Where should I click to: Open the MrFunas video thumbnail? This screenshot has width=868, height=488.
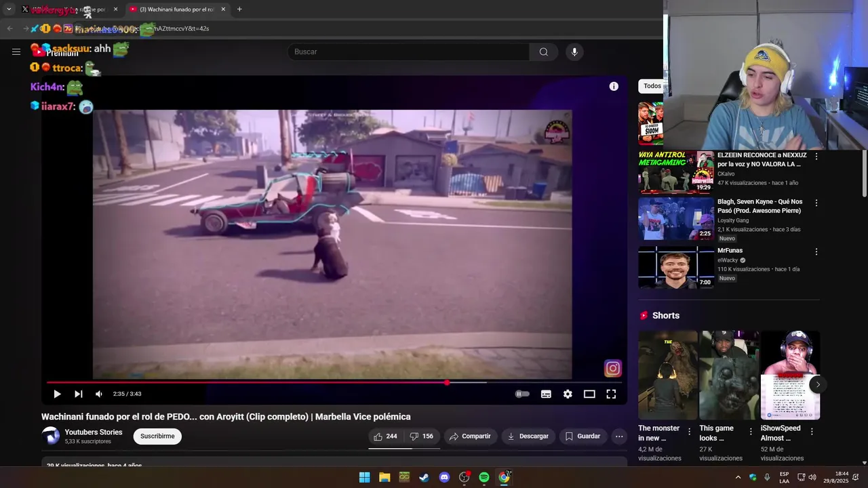click(676, 267)
